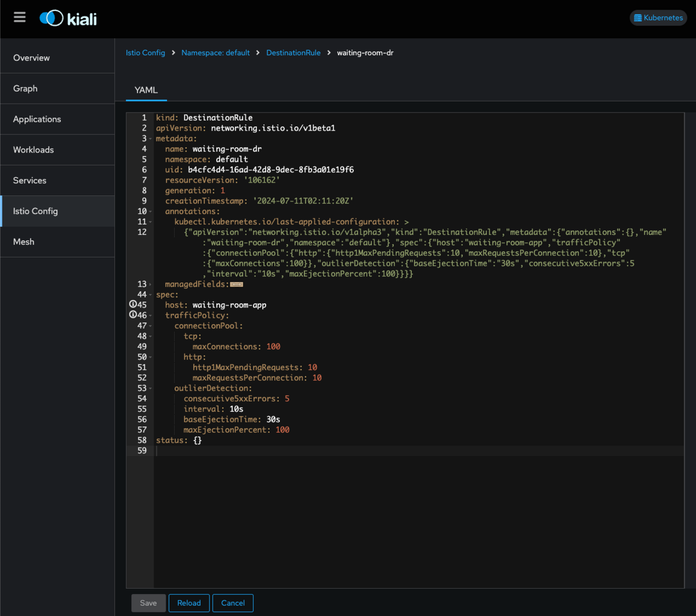Click http1MaxPendingRequests value 10
This screenshot has height=616, width=696.
[x=313, y=368]
